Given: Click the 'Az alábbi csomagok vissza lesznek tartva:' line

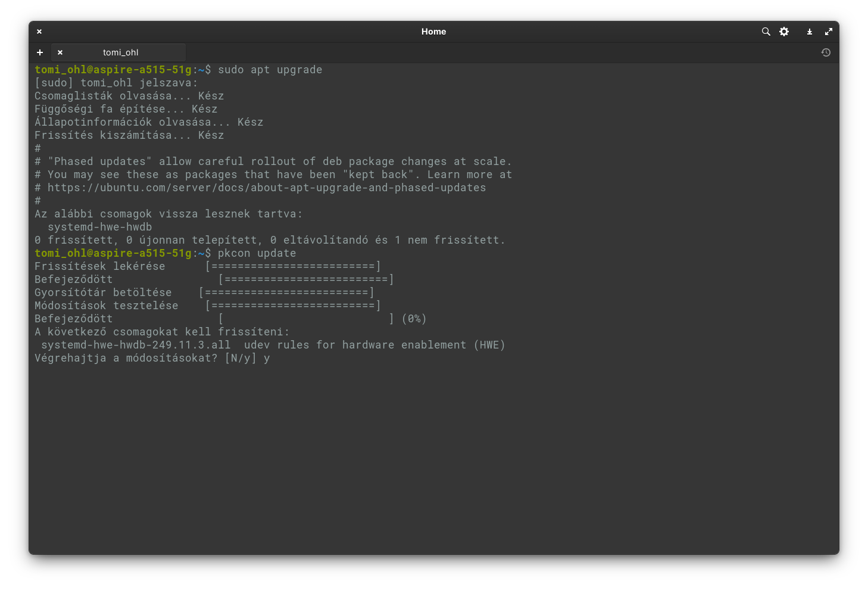Looking at the screenshot, I should point(168,214).
